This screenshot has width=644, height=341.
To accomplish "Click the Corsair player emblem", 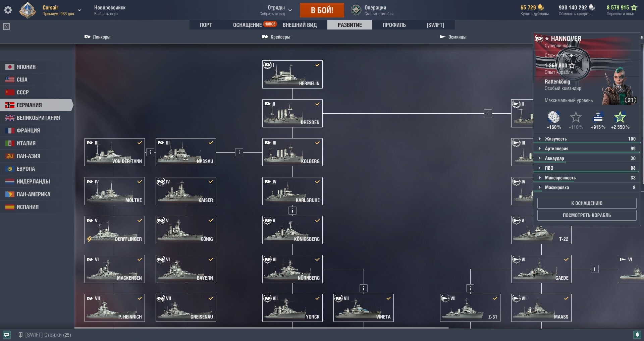I will [x=28, y=10].
